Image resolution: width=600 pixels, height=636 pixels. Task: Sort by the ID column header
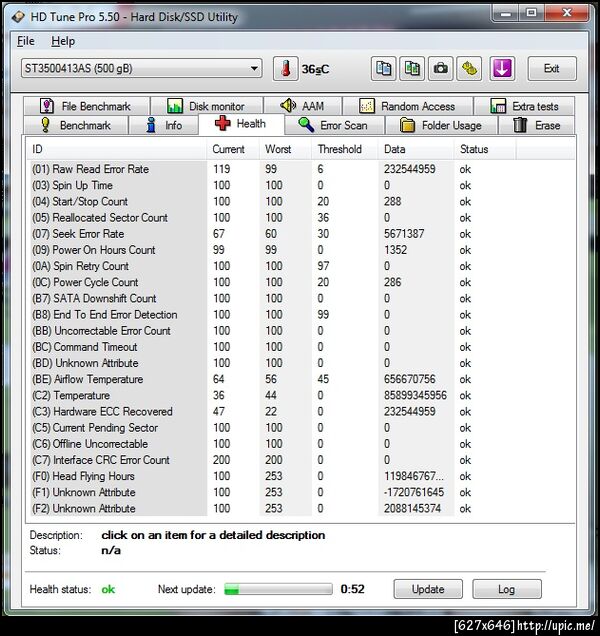click(117, 149)
